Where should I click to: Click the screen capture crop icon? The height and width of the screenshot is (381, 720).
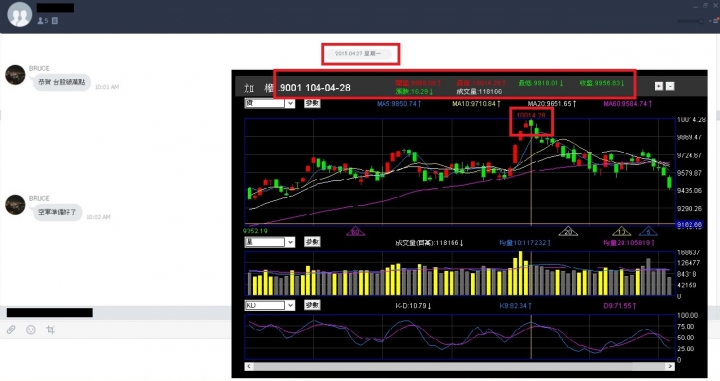point(51,330)
